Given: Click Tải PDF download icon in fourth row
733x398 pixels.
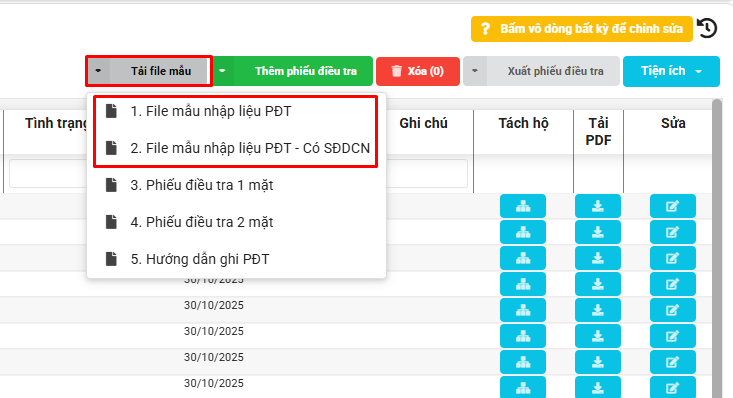Looking at the screenshot, I should [598, 284].
